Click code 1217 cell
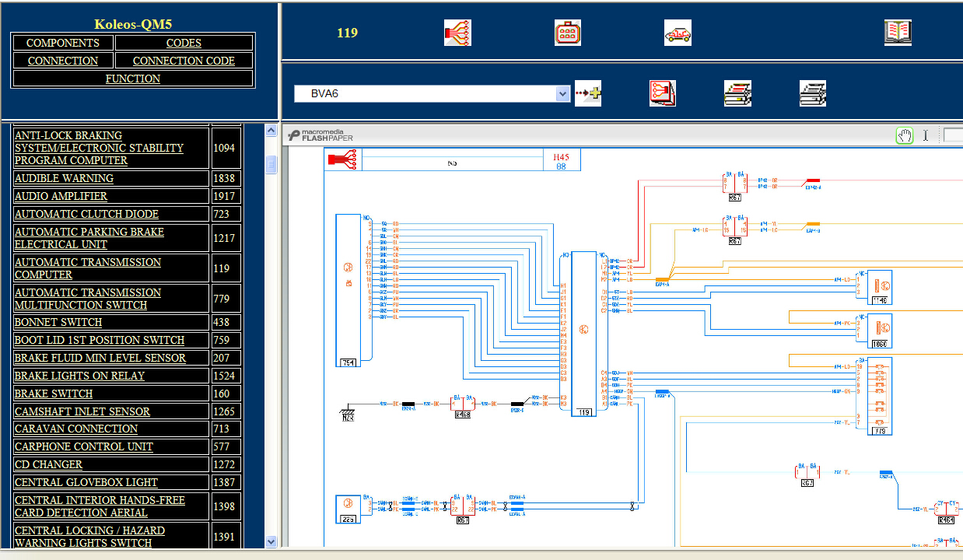 (x=226, y=238)
